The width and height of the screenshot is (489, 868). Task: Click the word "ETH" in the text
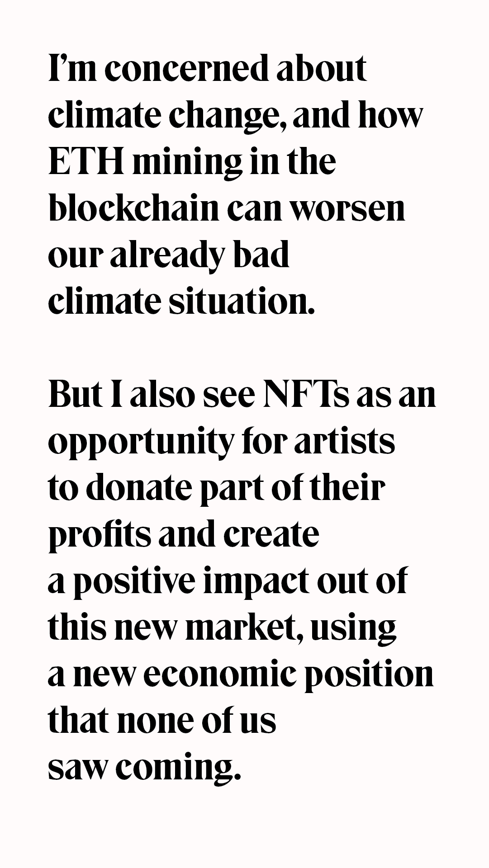85,162
